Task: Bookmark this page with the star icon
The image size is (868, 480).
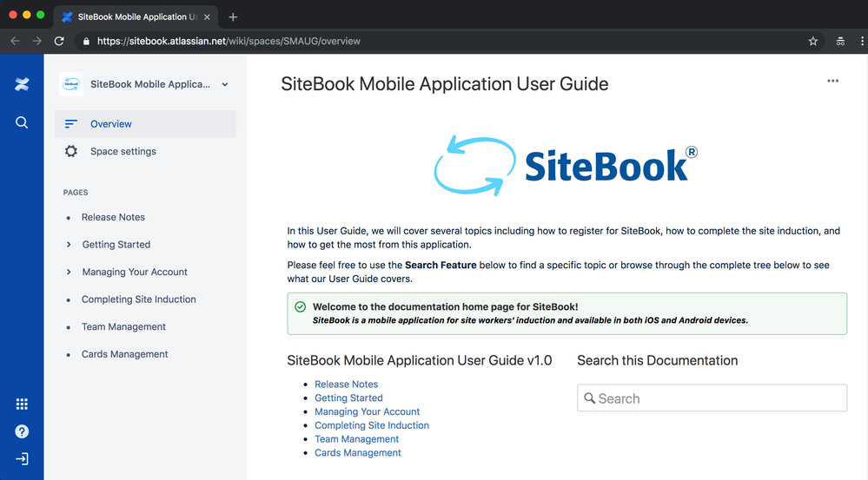Action: (812, 41)
